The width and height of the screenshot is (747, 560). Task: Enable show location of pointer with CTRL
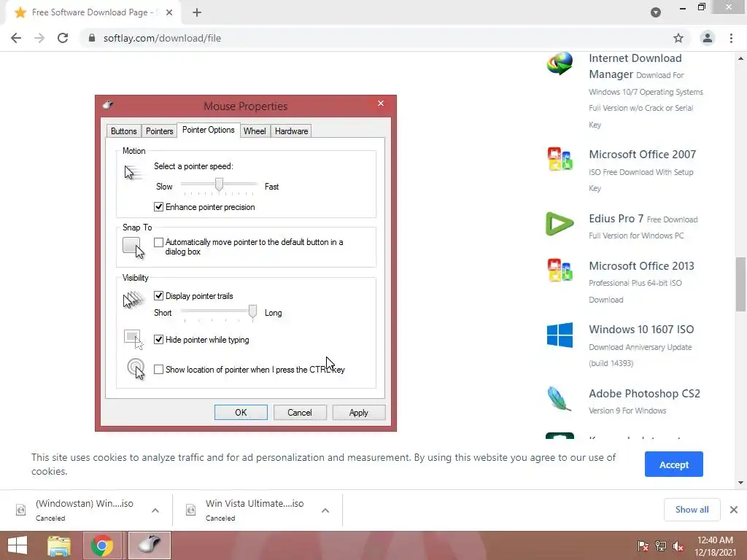[x=158, y=370]
